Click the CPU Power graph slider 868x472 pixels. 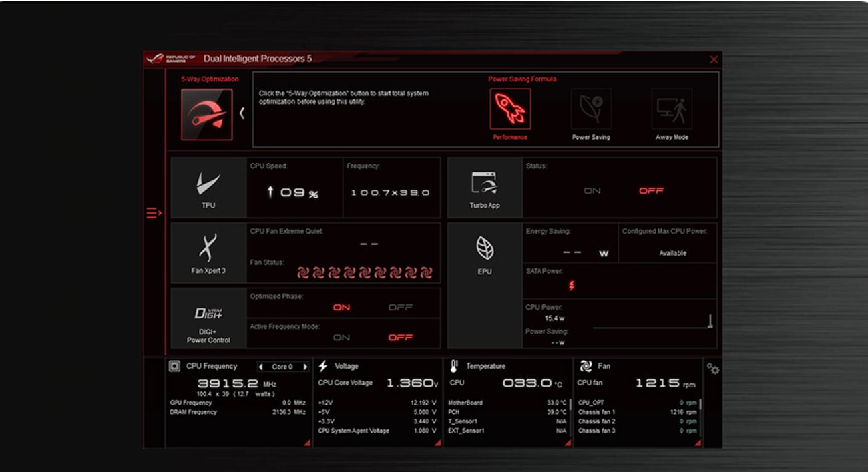click(x=710, y=321)
